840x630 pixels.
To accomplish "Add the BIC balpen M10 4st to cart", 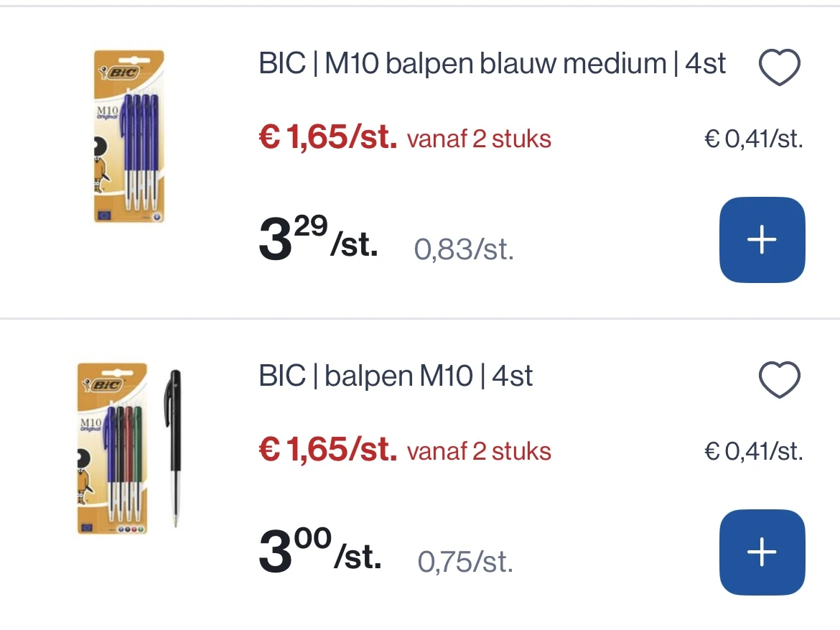I will click(762, 552).
